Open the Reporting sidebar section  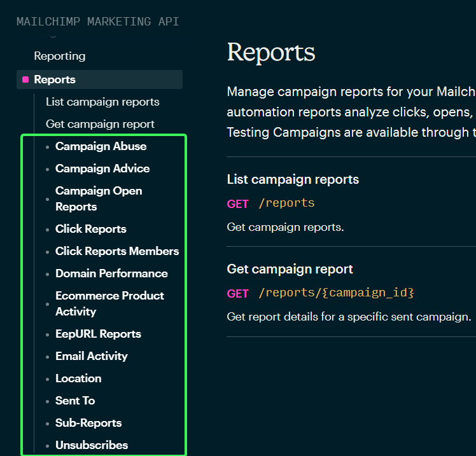coord(59,56)
